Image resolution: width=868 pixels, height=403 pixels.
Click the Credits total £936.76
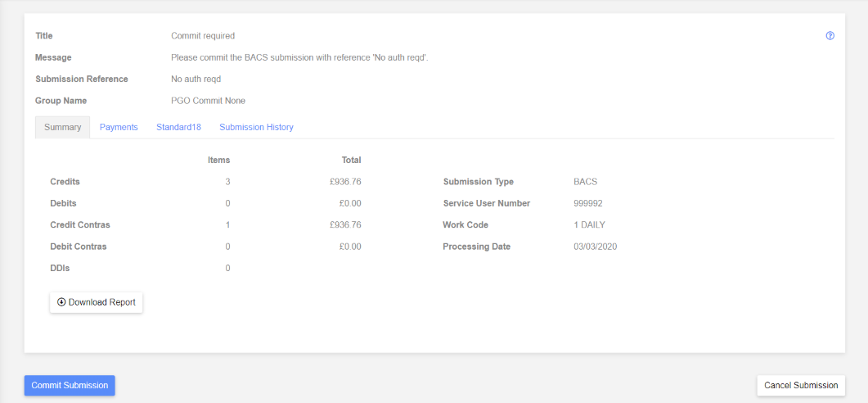click(x=345, y=182)
